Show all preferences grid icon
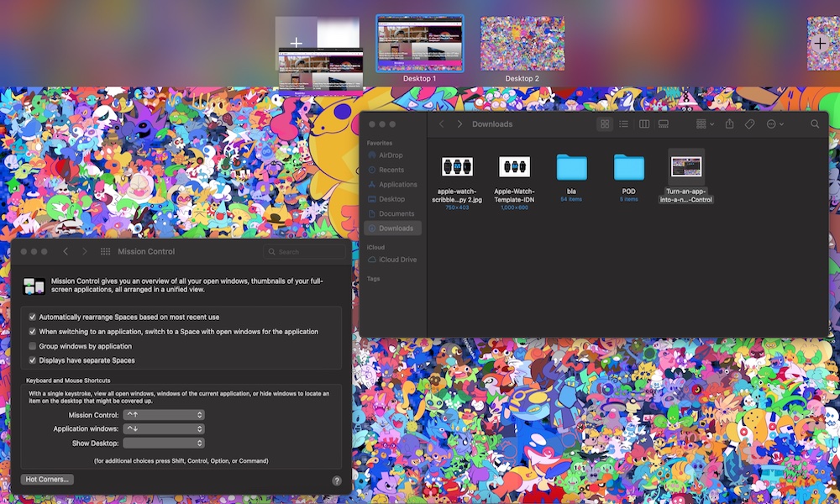The image size is (840, 504). coord(106,251)
